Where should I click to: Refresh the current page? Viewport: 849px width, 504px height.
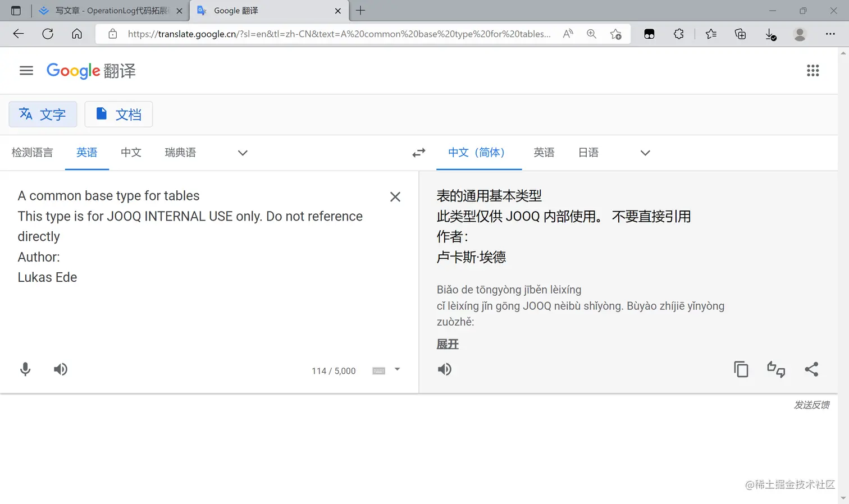(48, 34)
